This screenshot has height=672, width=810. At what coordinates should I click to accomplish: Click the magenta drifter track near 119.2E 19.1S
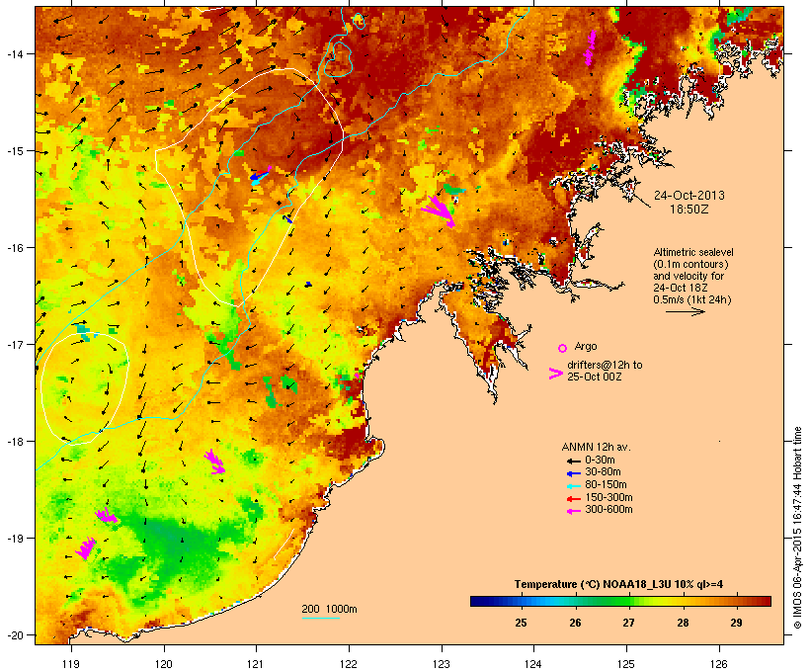[x=86, y=547]
